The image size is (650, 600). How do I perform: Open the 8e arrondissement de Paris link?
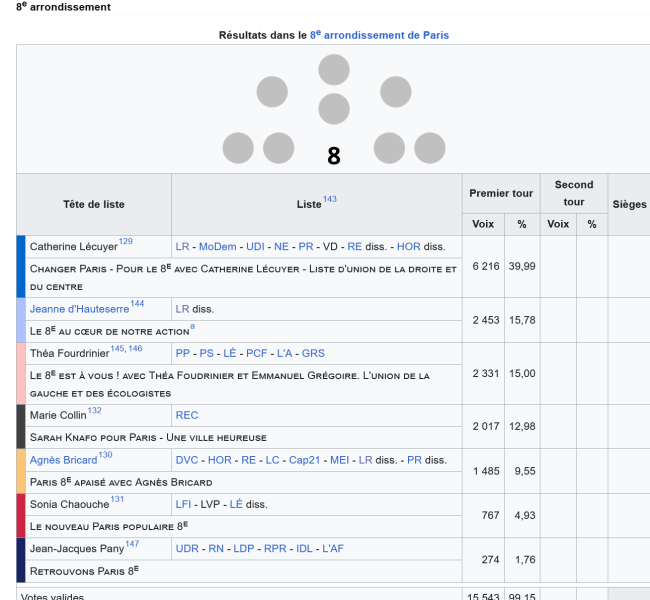pos(379,35)
